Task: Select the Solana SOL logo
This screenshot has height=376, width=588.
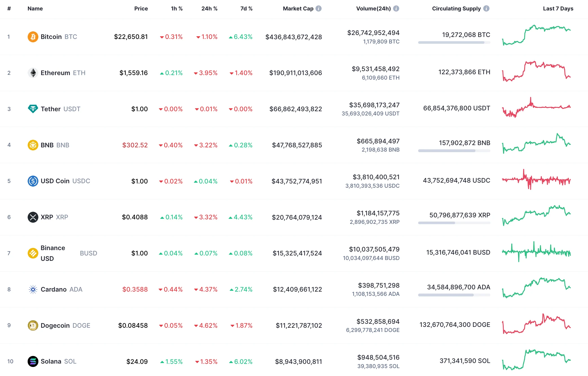Action: (x=33, y=361)
